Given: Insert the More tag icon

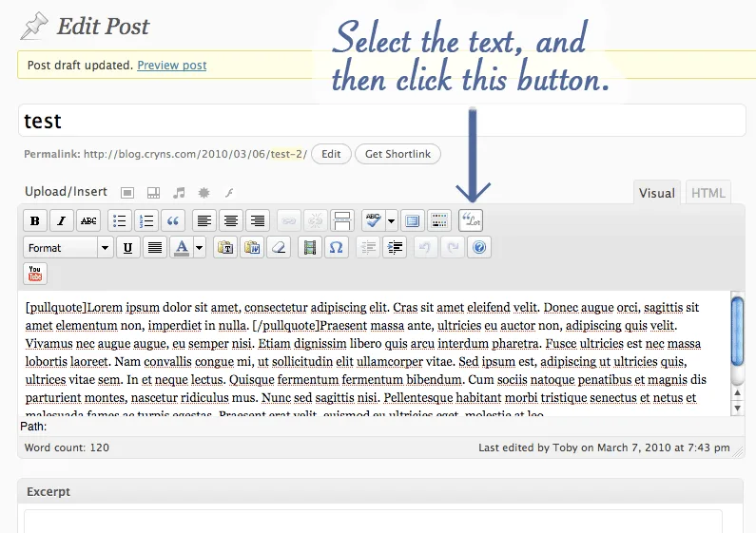Looking at the screenshot, I should (x=341, y=220).
